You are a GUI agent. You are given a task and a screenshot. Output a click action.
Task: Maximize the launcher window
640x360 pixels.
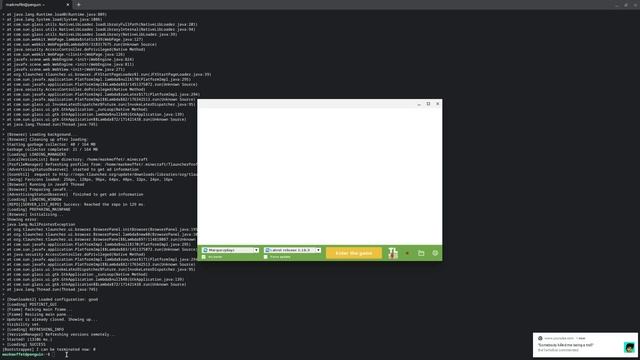pos(428,104)
